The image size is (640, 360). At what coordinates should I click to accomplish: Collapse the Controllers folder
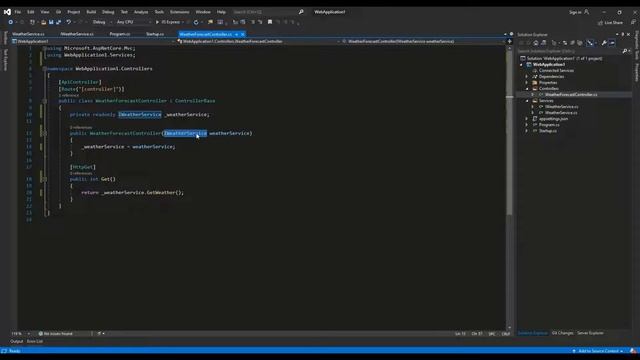(x=527, y=89)
